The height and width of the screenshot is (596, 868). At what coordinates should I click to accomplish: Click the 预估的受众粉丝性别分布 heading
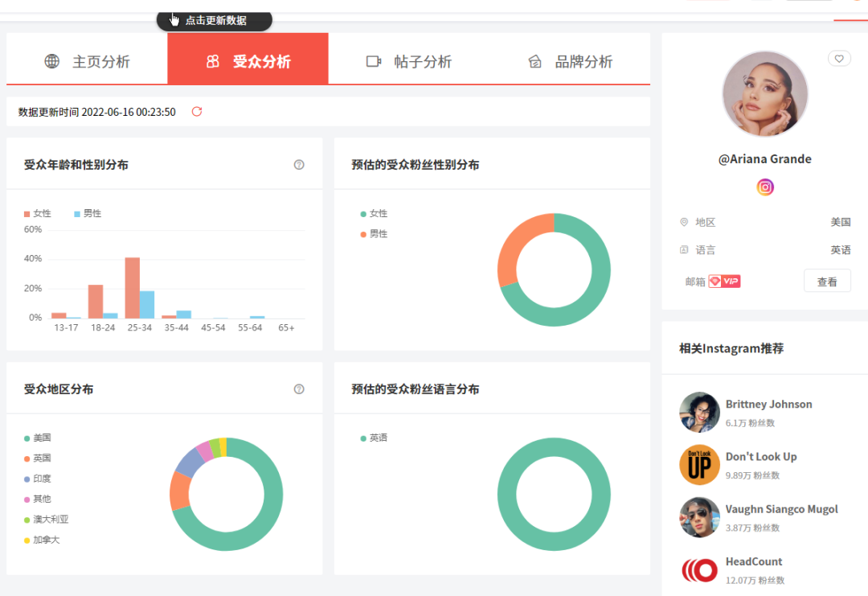tap(416, 165)
